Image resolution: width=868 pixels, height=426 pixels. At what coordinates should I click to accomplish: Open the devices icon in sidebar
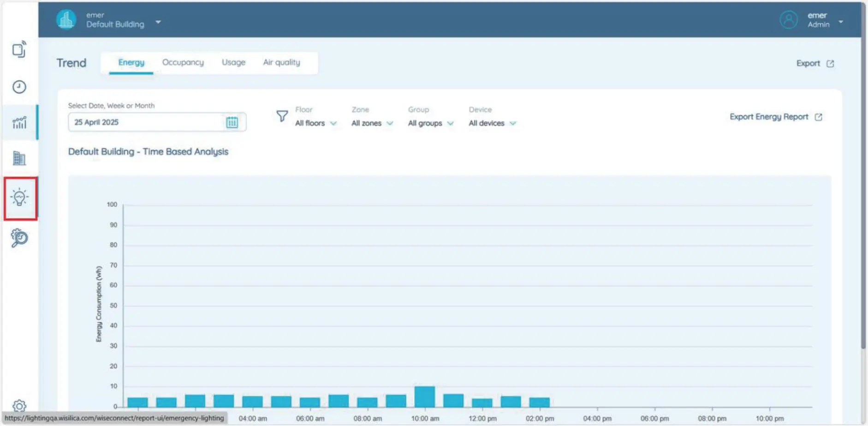(x=19, y=49)
